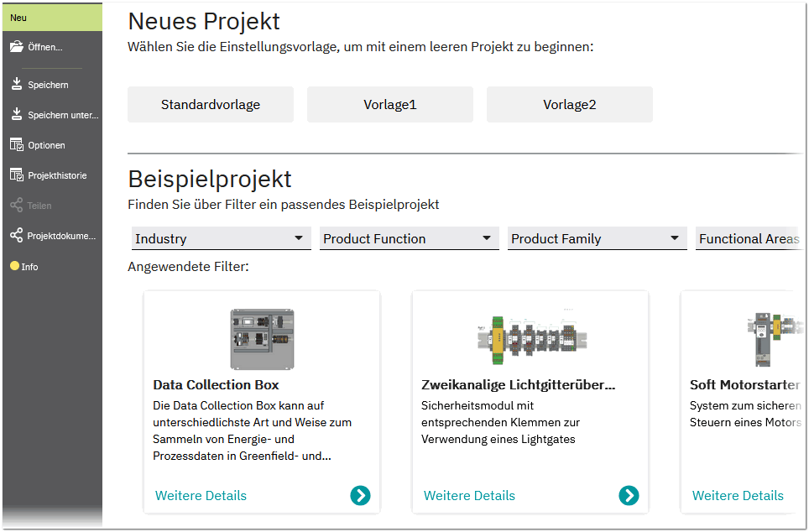Click the Projekthistorie icon
Image resolution: width=809 pixels, height=532 pixels.
[17, 175]
